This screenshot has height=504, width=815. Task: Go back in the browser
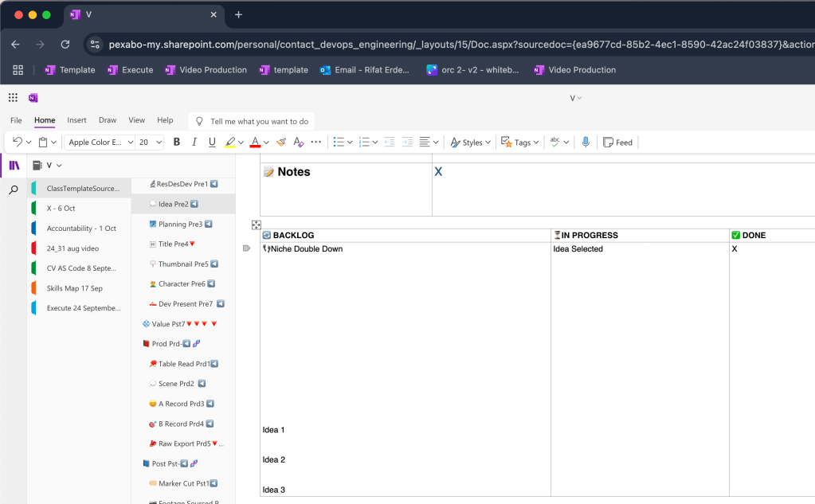(16, 44)
